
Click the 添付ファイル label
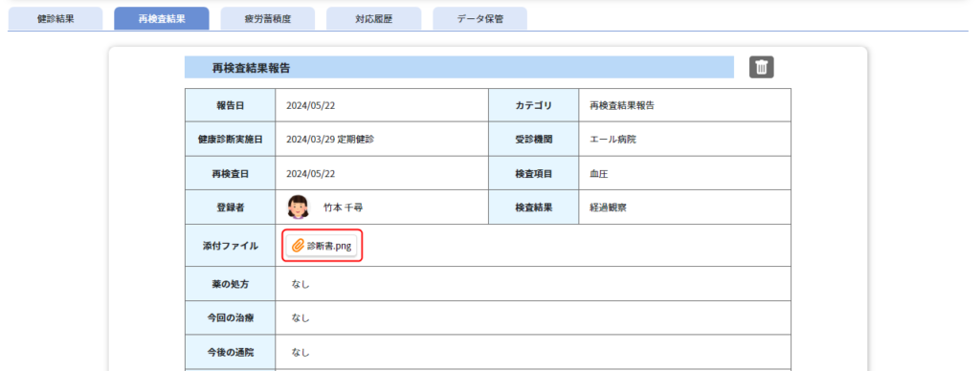click(230, 246)
